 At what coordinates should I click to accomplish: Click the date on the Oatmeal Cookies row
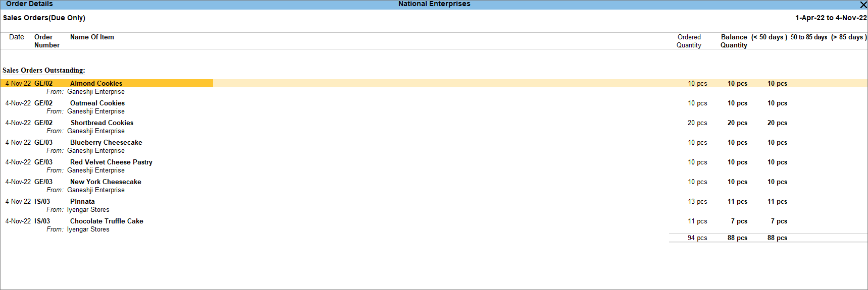click(18, 103)
